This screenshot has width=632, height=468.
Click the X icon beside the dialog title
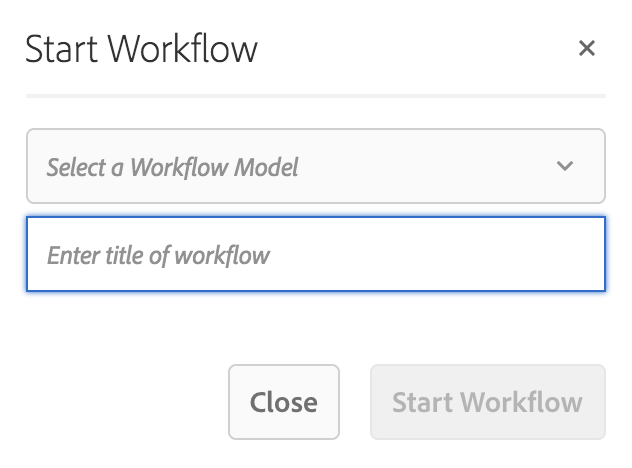coord(587,48)
